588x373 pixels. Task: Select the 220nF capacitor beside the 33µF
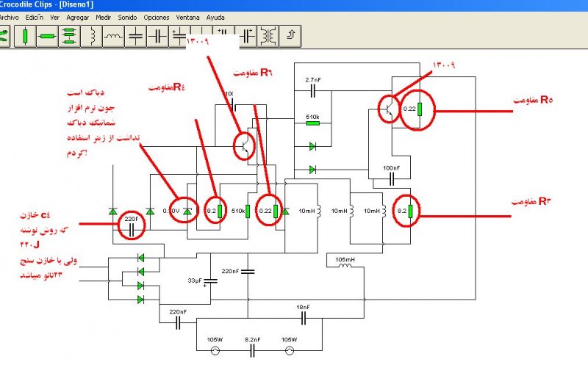tap(248, 272)
